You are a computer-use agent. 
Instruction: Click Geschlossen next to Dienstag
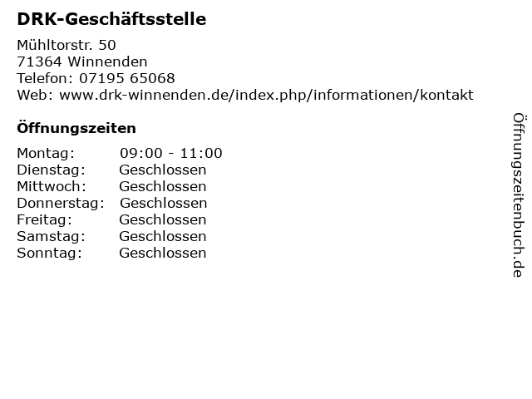click(163, 170)
